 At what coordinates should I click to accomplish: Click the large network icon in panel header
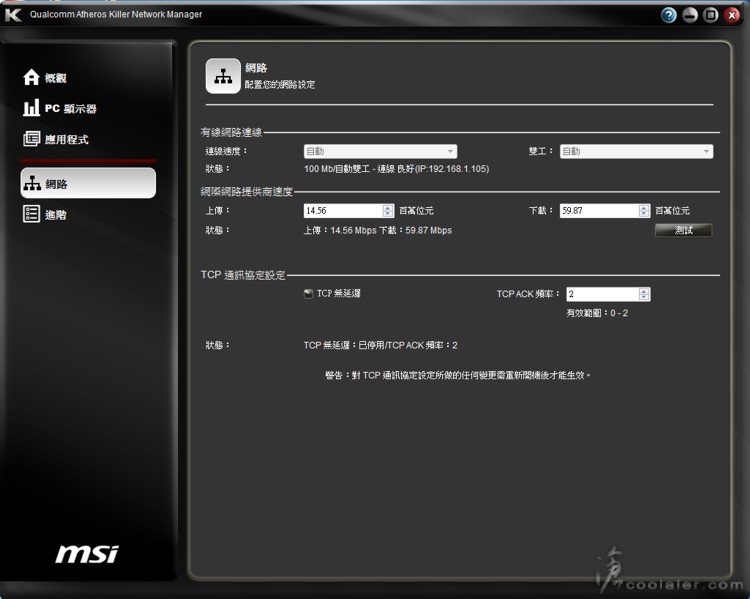click(x=223, y=76)
